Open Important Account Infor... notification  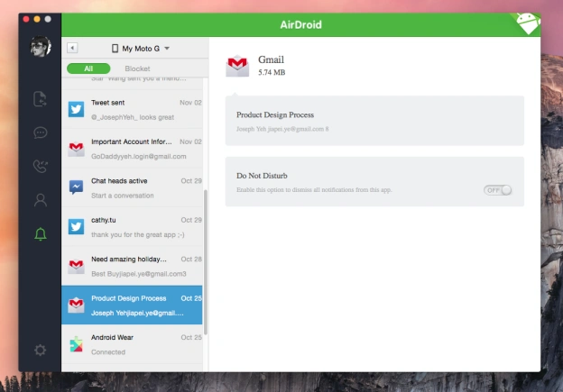132,149
